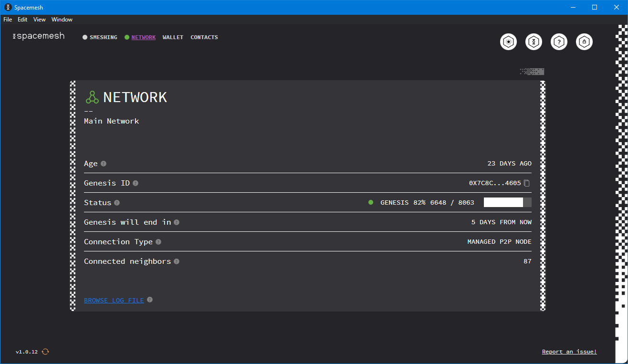Click the Main Network label
The height and width of the screenshot is (364, 628).
[112, 121]
